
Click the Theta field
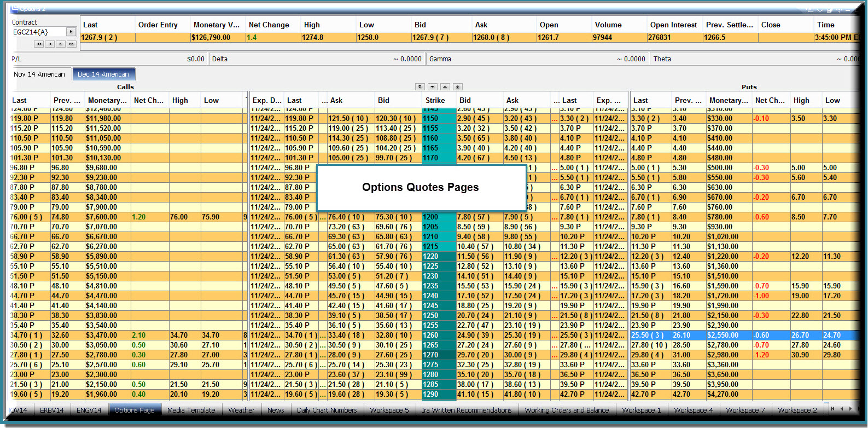click(x=755, y=59)
